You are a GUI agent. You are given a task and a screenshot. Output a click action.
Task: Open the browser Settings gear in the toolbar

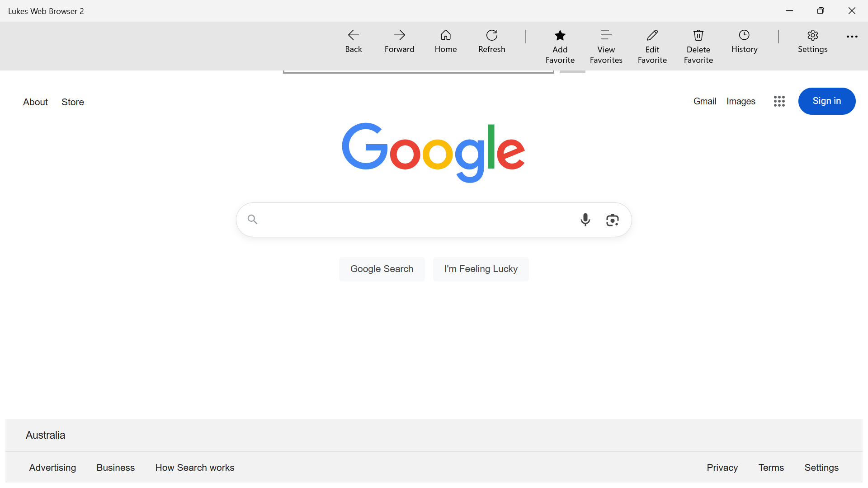coord(813,42)
